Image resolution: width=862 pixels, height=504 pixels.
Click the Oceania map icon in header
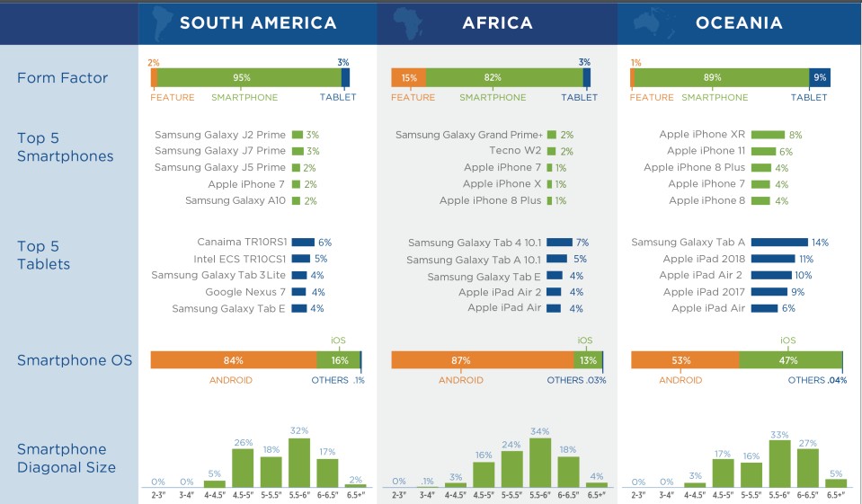(654, 22)
